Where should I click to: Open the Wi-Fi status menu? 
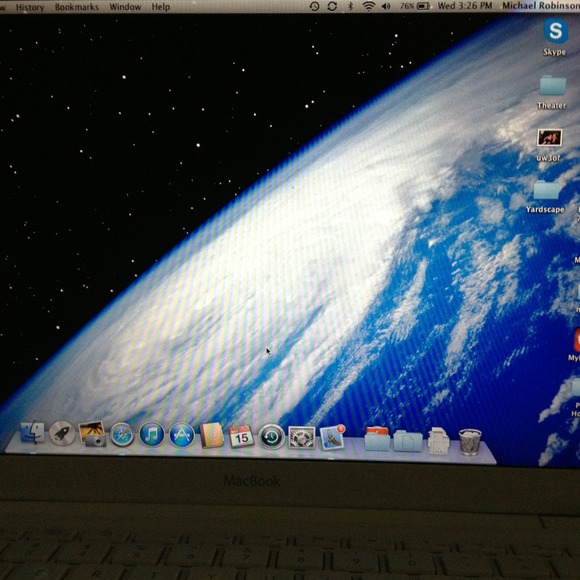pos(368,6)
